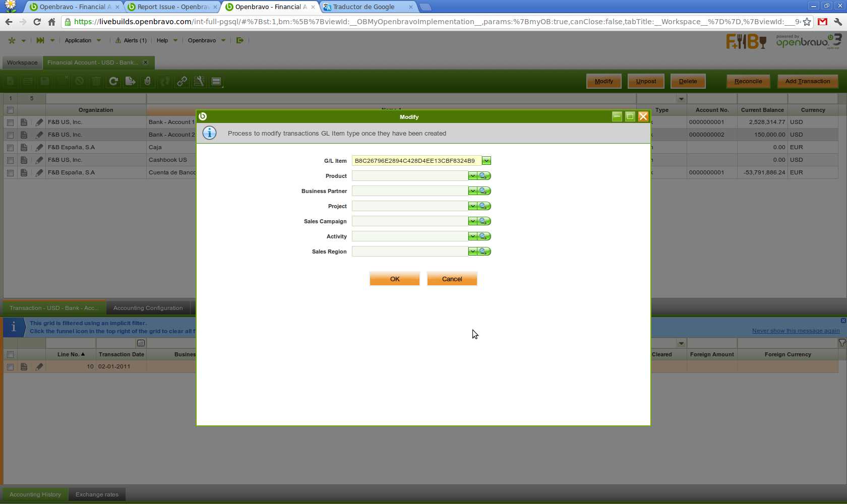Click the quick launch fast-forward icon
The width and height of the screenshot is (847, 504).
[x=40, y=40]
